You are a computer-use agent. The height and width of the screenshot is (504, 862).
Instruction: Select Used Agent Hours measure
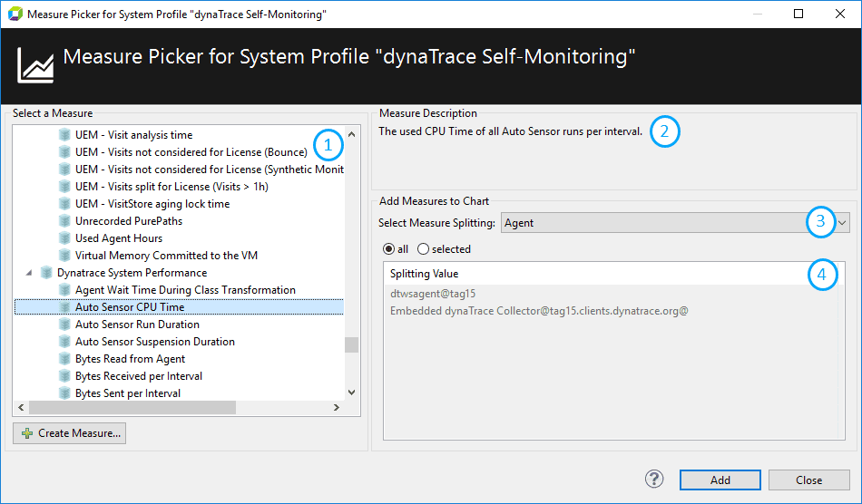click(119, 238)
